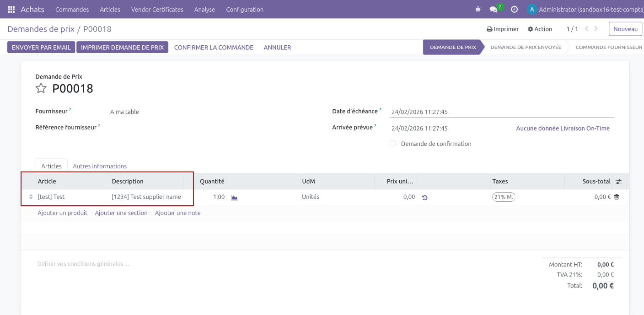Click the price history reset icon

click(424, 198)
